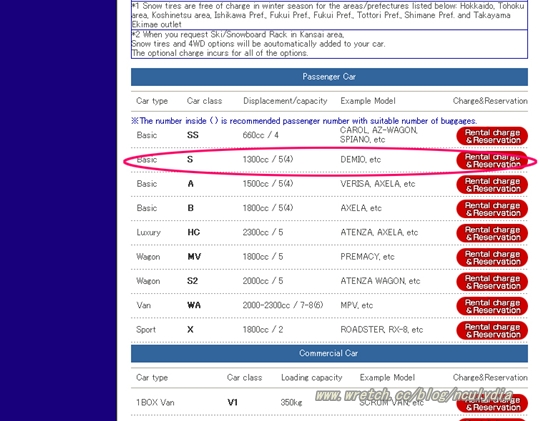
Task: Click '2000-2300cc / 7-8(6)' displacement cell
Action: pyautogui.click(x=283, y=305)
